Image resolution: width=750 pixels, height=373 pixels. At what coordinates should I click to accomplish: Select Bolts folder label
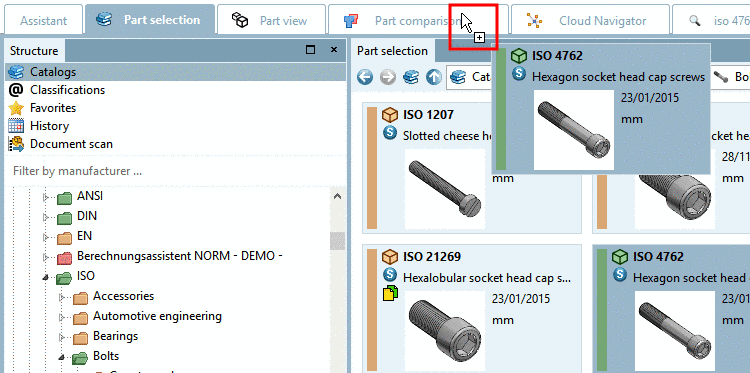[106, 356]
